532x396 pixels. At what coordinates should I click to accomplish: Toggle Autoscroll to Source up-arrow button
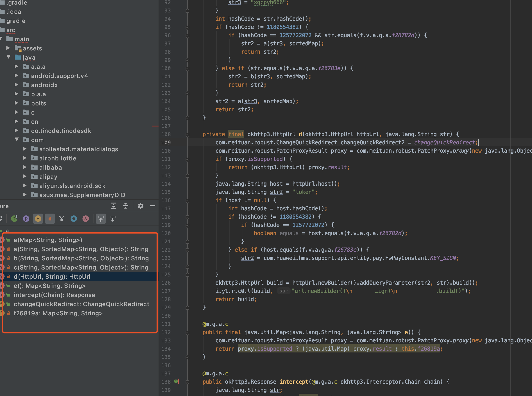101,219
